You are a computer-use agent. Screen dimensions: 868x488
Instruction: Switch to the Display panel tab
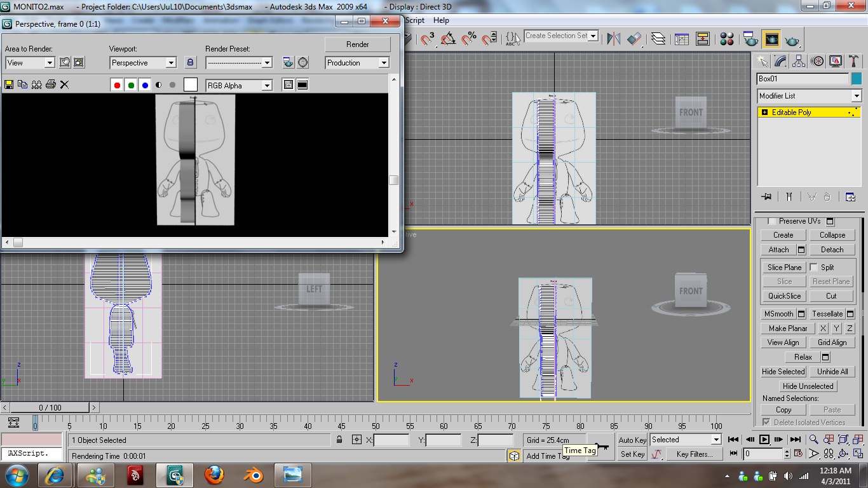click(x=836, y=61)
